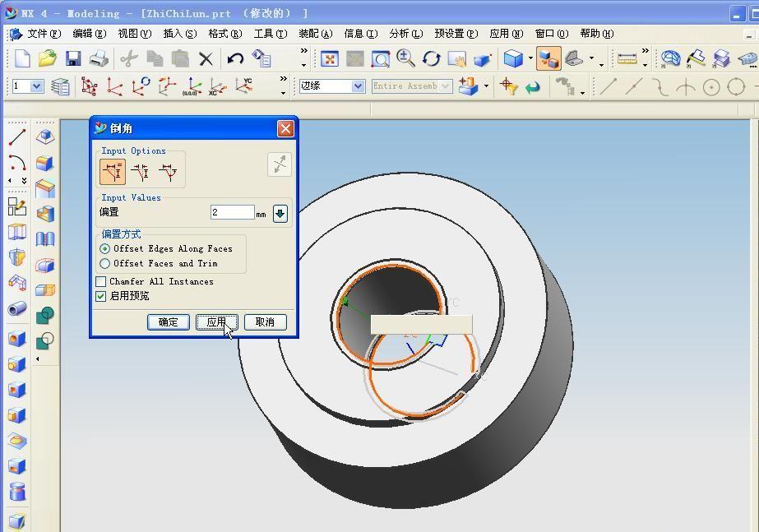Click the Zoom in/out magnifier icon
This screenshot has width=759, height=532.
tap(405, 58)
